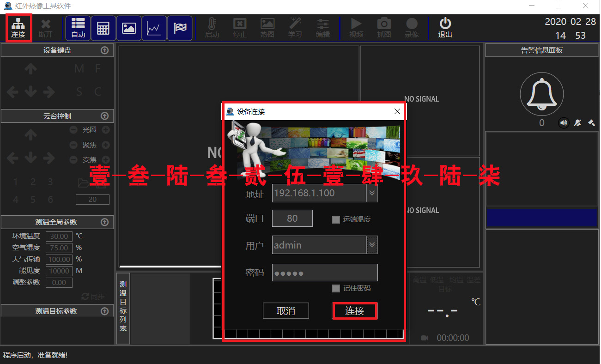This screenshot has height=364, width=601.
Task: Click 取消 to cancel the dialog
Action: tap(285, 310)
